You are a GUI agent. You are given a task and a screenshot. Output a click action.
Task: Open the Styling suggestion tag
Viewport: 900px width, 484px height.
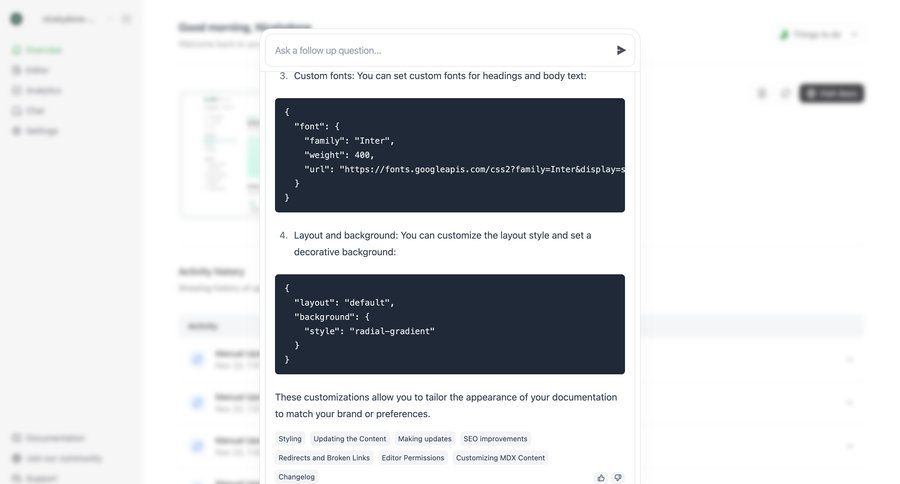[290, 439]
